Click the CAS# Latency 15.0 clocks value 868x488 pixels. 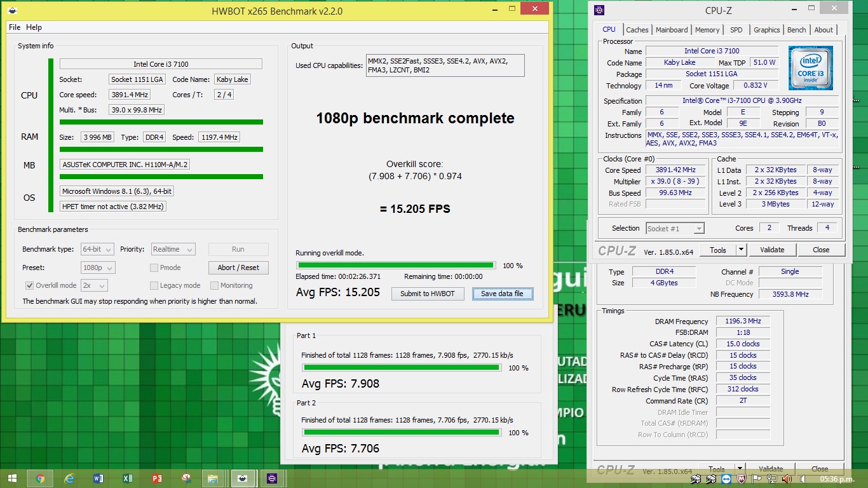[x=743, y=344]
